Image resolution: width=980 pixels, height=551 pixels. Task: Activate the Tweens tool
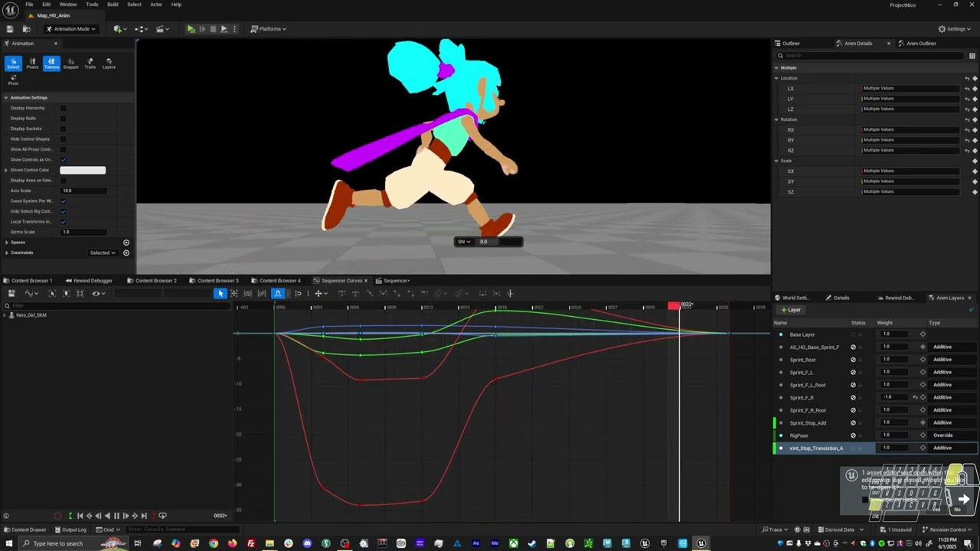tap(51, 64)
